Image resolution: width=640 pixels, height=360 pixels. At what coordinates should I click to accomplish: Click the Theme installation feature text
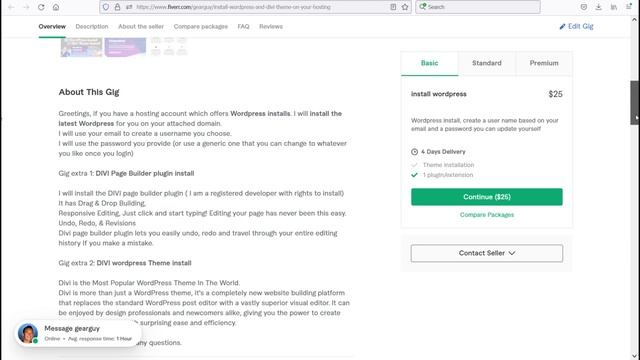448,165
